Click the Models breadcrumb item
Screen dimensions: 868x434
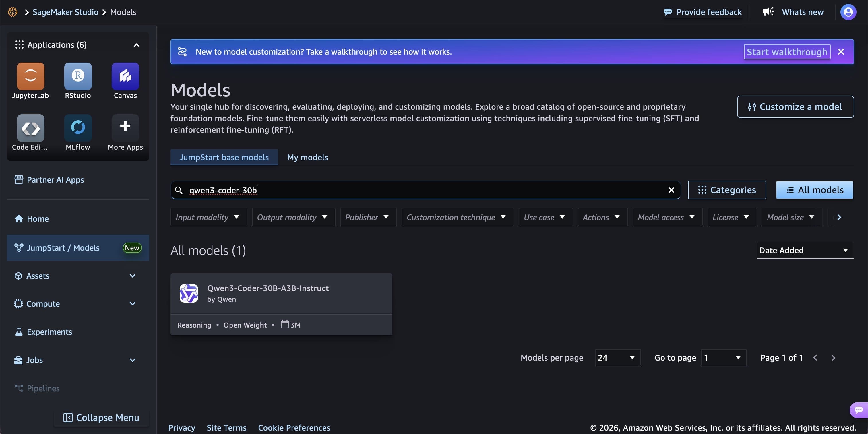pyautogui.click(x=123, y=12)
